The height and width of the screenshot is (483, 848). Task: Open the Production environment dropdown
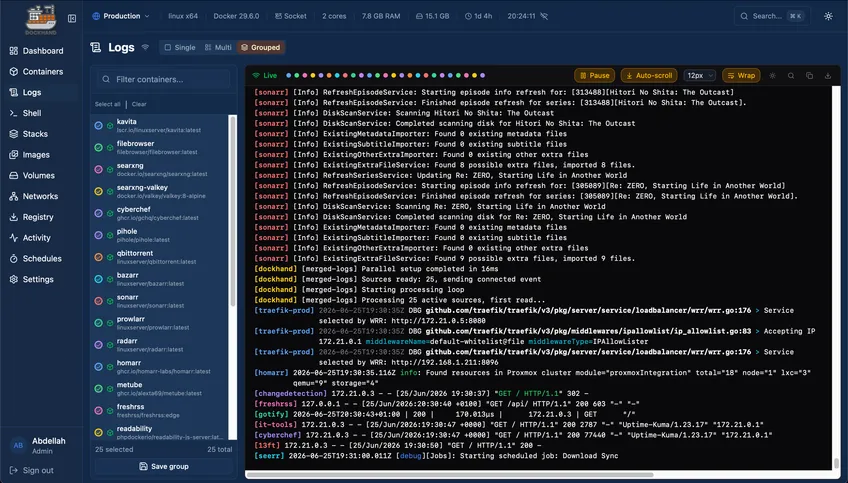pos(121,16)
